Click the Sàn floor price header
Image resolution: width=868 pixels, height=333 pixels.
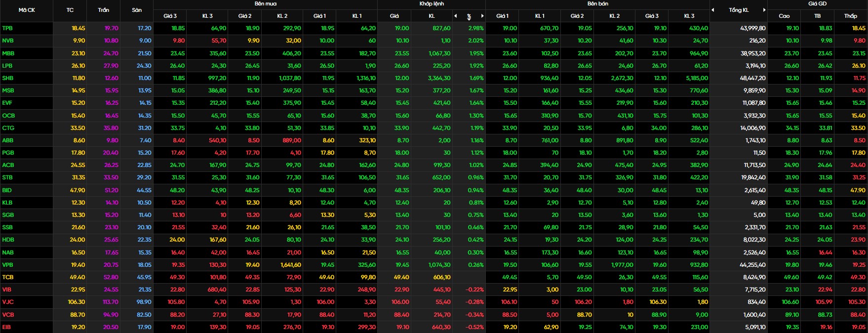coord(137,10)
